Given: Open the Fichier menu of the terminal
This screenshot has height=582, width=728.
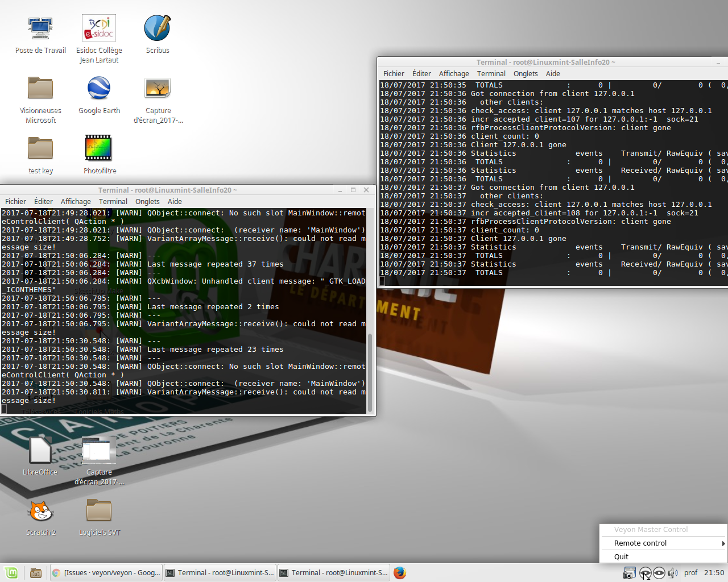Looking at the screenshot, I should (15, 201).
